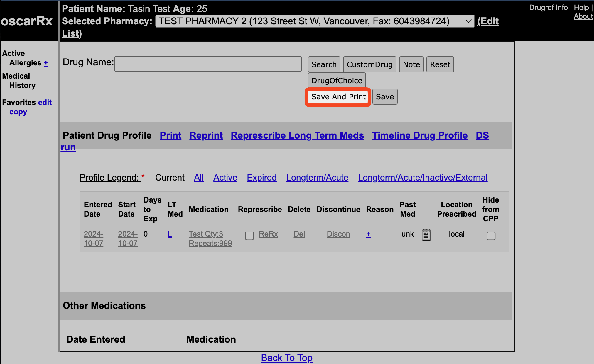Open the Timeline Drug Profile link
The height and width of the screenshot is (364, 594).
coord(420,135)
